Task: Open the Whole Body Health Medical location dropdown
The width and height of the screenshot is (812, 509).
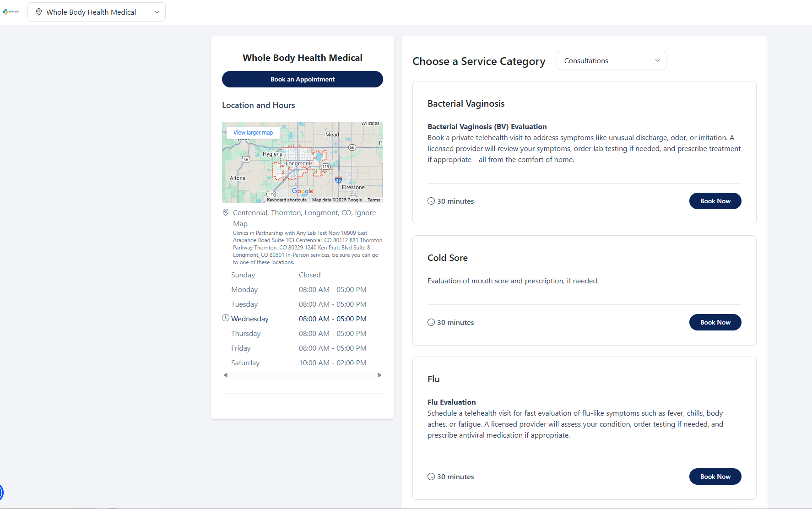Action: click(97, 12)
